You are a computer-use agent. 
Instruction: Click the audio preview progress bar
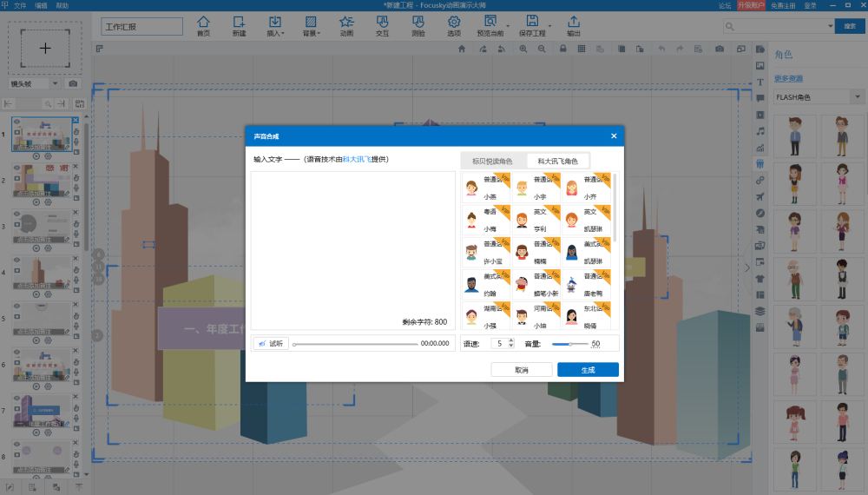click(355, 344)
